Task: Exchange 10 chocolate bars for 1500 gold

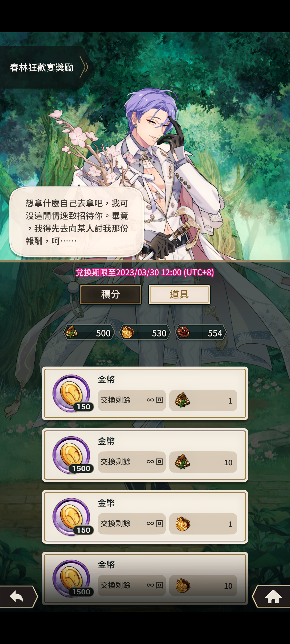Action: 203,462
